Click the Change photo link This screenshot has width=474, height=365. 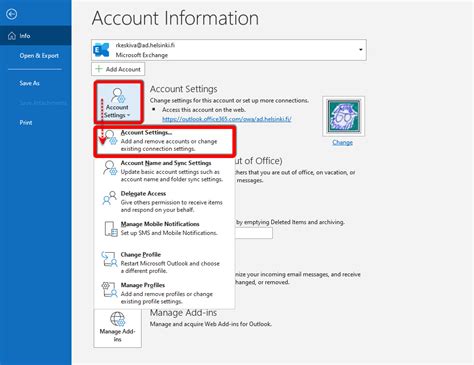342,143
